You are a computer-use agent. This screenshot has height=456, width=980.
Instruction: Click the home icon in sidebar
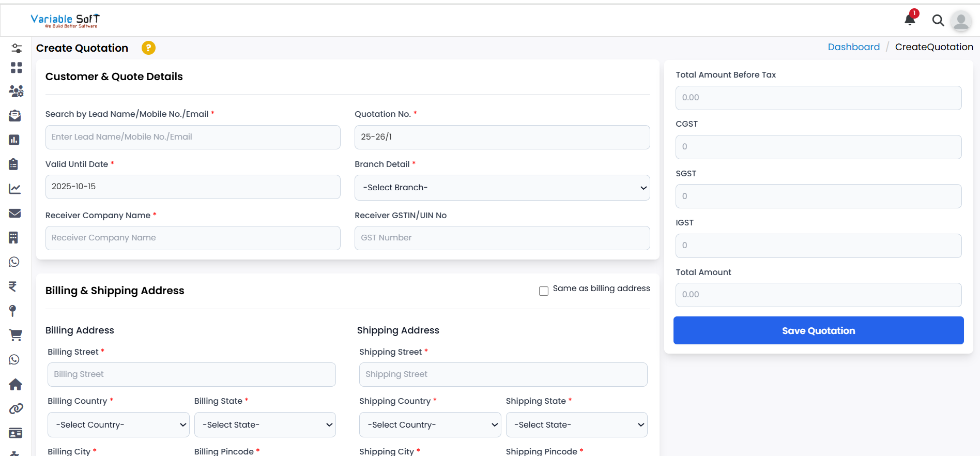[x=16, y=384]
